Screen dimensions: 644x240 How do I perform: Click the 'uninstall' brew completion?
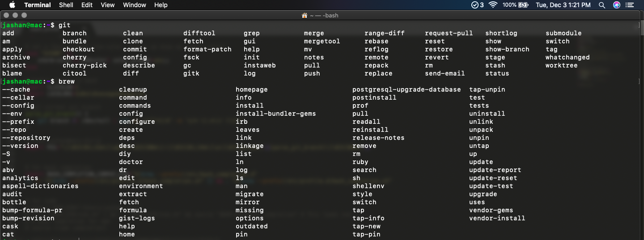pos(487,114)
